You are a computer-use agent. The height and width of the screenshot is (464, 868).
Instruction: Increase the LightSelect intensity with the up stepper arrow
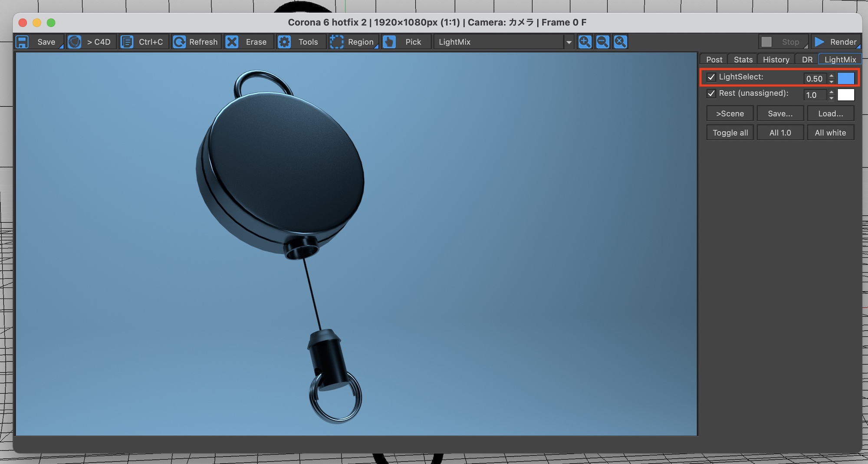(x=831, y=76)
